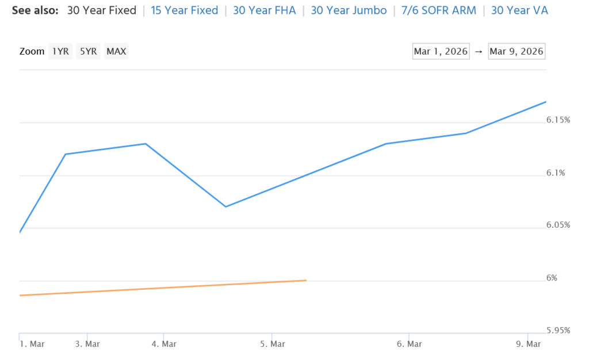Click the 6. Mar x-axis label
This screenshot has width=589, height=364.
point(409,344)
